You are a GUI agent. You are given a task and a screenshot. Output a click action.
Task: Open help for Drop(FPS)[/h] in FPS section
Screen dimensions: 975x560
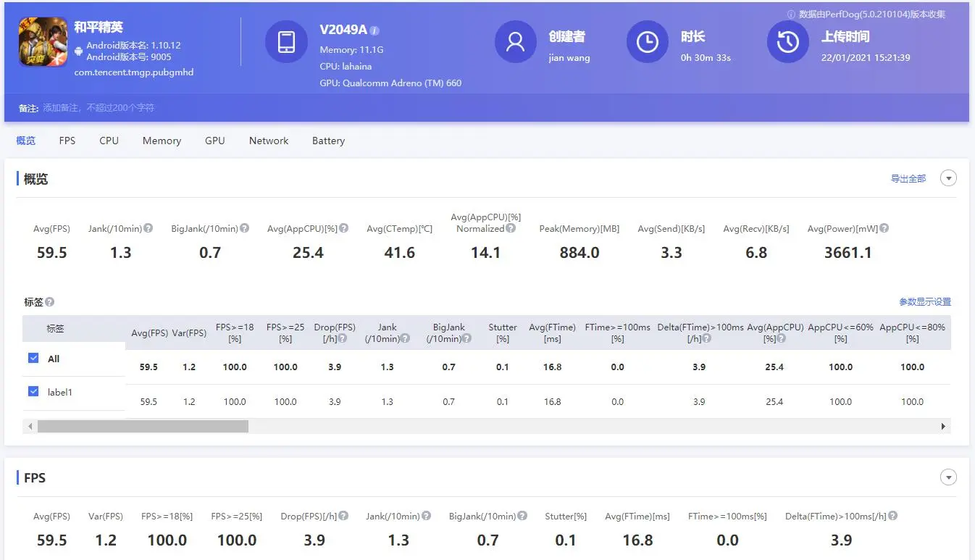click(x=343, y=516)
